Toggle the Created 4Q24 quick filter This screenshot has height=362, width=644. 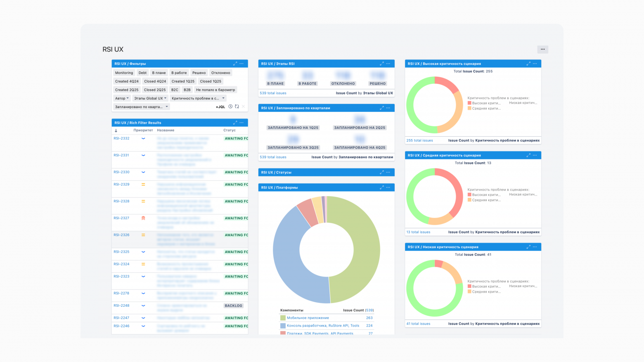tap(127, 81)
